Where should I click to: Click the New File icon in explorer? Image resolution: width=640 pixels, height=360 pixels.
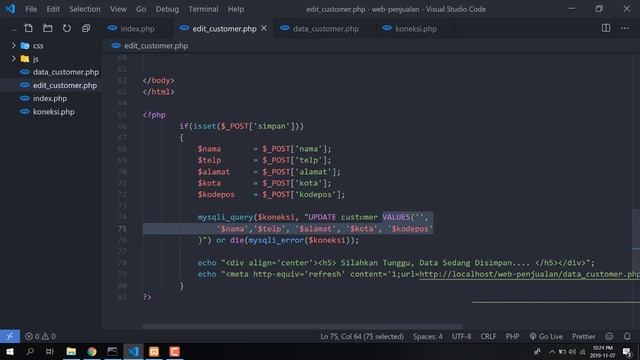(x=28, y=28)
